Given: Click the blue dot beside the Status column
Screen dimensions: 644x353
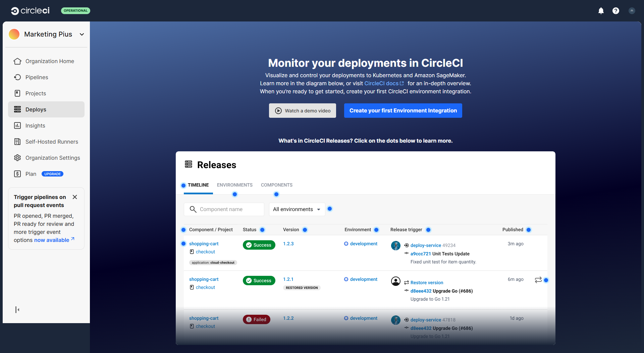Looking at the screenshot, I should pyautogui.click(x=262, y=230).
